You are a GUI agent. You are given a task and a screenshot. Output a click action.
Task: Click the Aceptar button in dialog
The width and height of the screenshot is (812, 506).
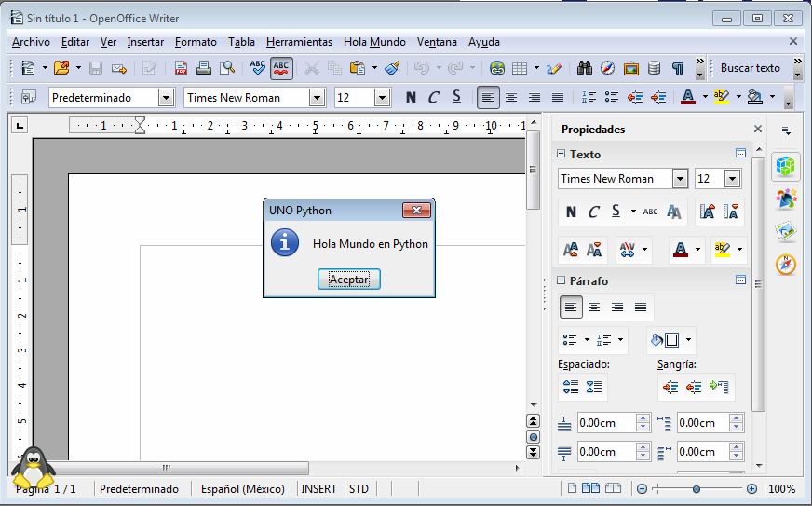click(349, 279)
